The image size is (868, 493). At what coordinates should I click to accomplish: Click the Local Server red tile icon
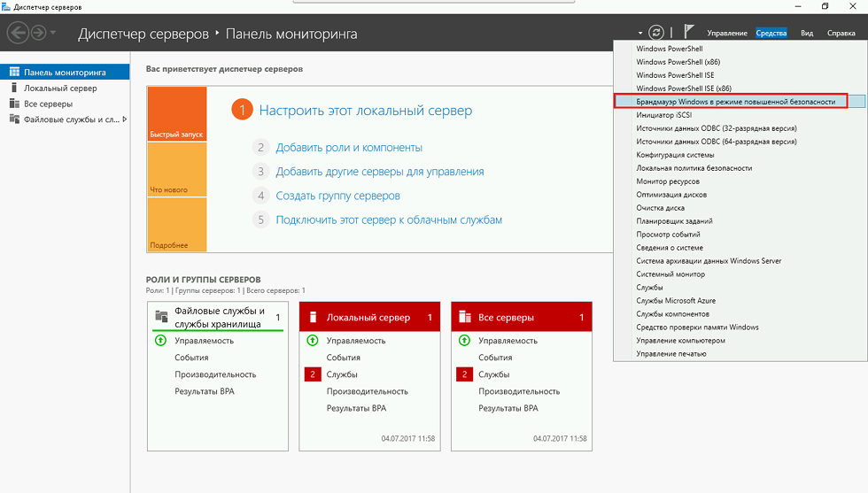pos(313,317)
